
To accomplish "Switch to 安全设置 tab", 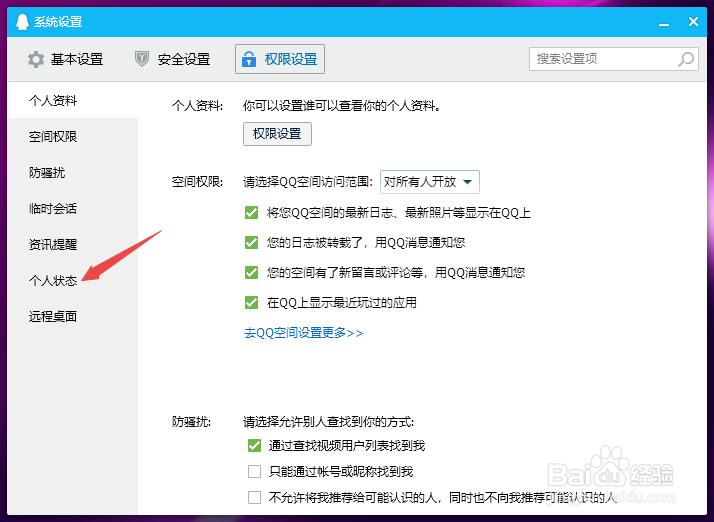I will click(173, 59).
